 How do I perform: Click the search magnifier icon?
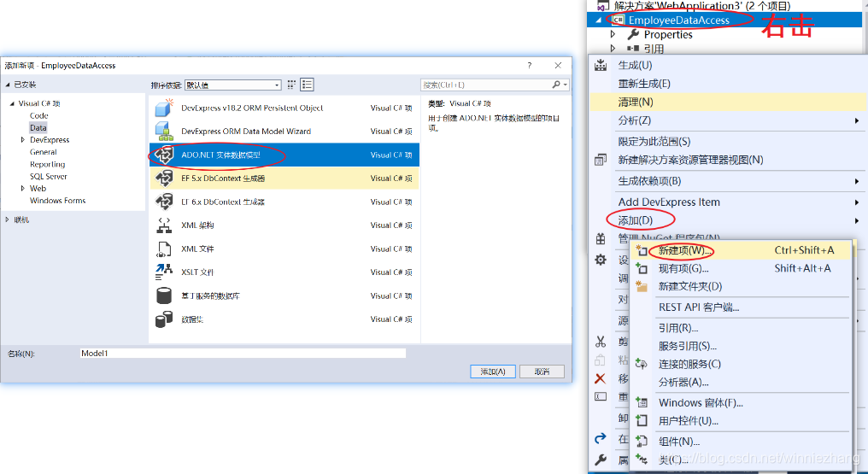point(556,85)
